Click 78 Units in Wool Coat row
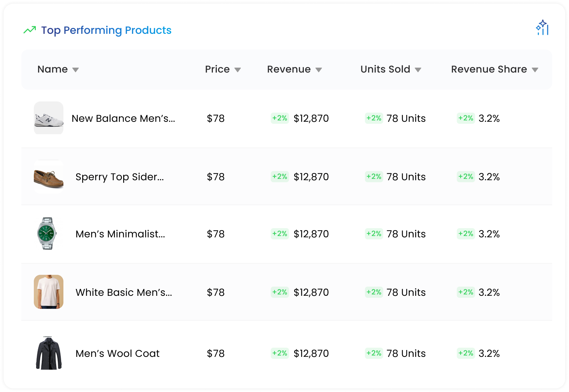The width and height of the screenshot is (569, 392). (x=406, y=353)
